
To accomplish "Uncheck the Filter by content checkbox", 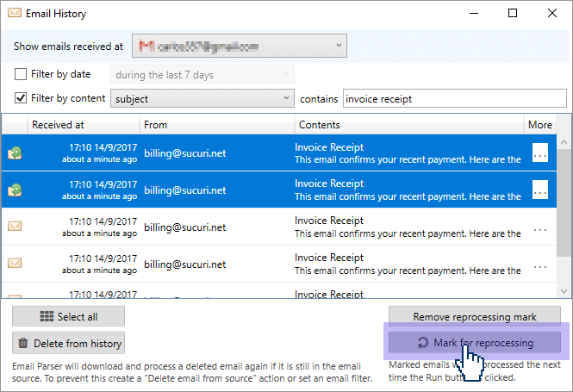I will (21, 98).
